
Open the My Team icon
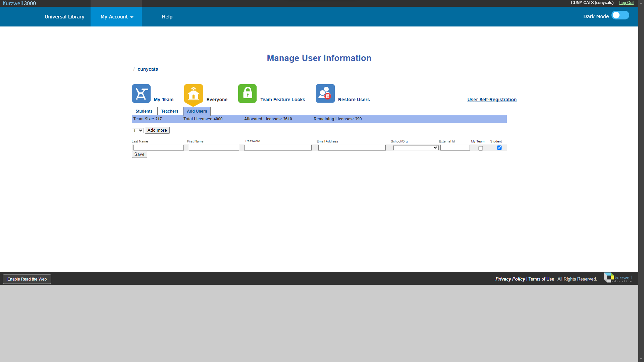pyautogui.click(x=141, y=94)
